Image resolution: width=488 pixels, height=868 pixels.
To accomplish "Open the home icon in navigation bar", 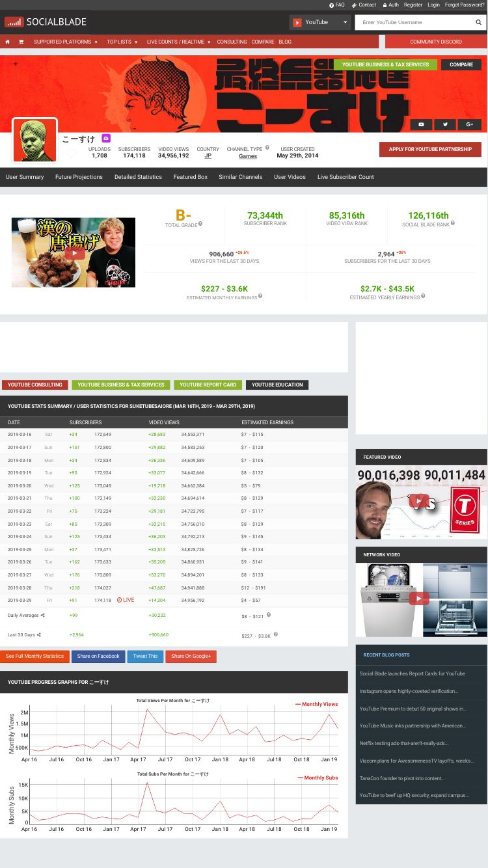I will pyautogui.click(x=7, y=42).
